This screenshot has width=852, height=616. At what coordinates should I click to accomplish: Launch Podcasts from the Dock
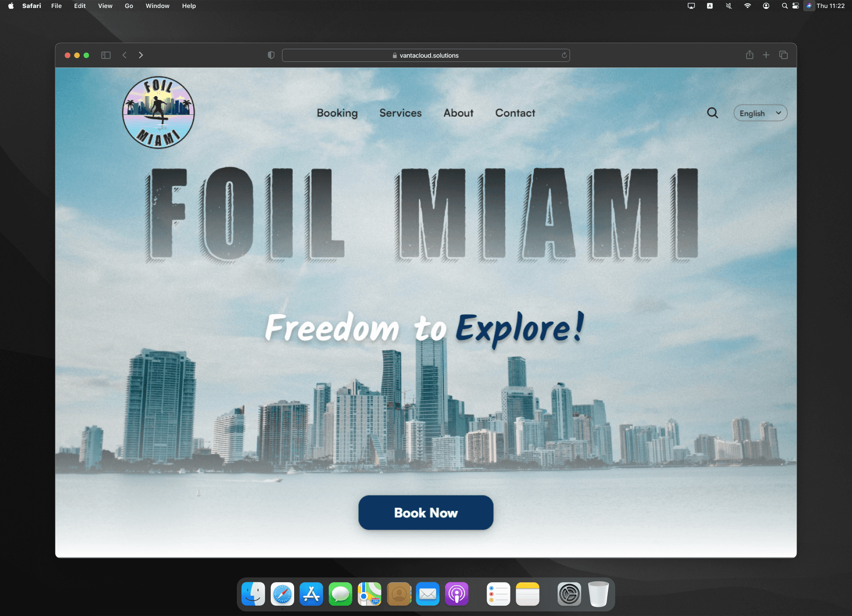[456, 594]
